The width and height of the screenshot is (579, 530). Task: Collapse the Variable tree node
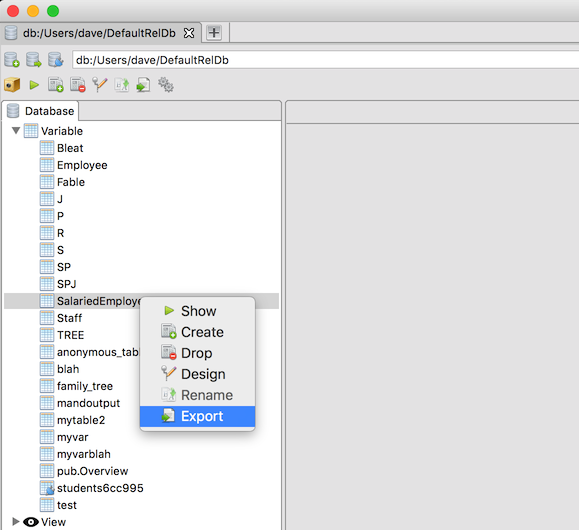tap(16, 131)
